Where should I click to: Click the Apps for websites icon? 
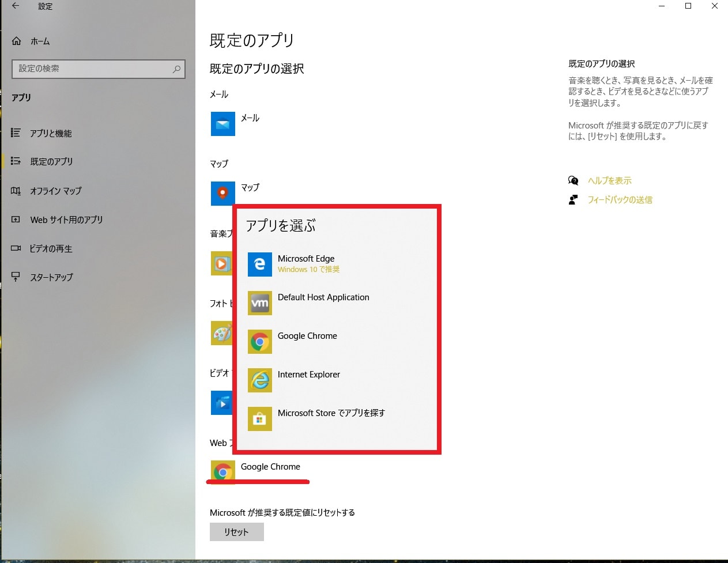(16, 220)
